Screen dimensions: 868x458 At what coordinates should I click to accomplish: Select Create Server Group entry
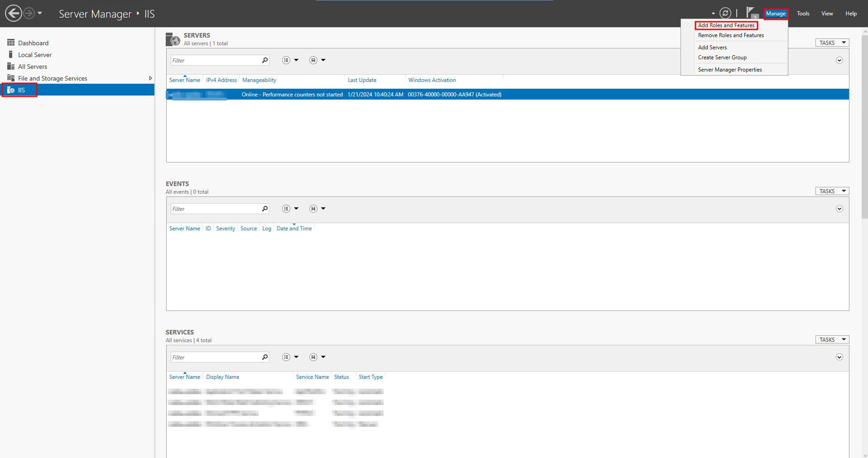(722, 57)
